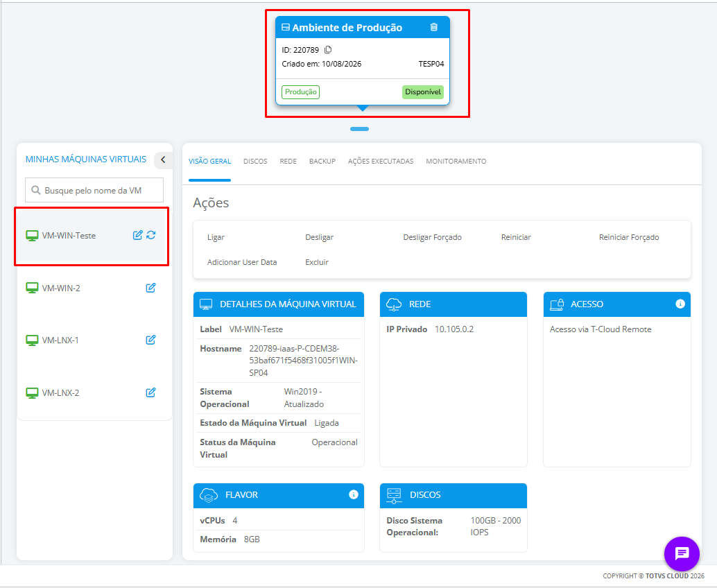Image resolution: width=717 pixels, height=588 pixels.
Task: Switch to the Backup tab
Action: pos(322,162)
